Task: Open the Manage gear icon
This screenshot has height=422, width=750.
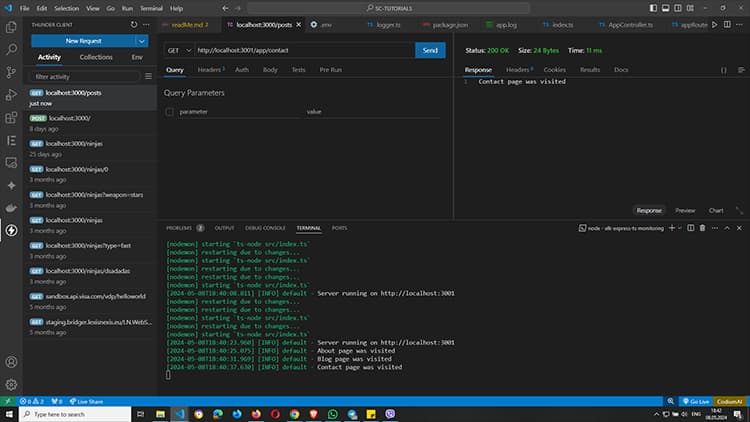Action: (11, 384)
